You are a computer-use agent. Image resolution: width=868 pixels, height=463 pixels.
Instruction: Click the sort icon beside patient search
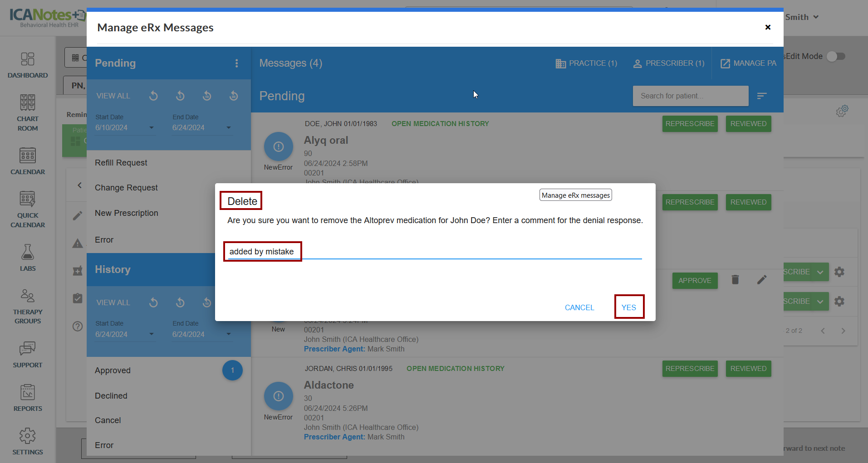[x=762, y=96]
